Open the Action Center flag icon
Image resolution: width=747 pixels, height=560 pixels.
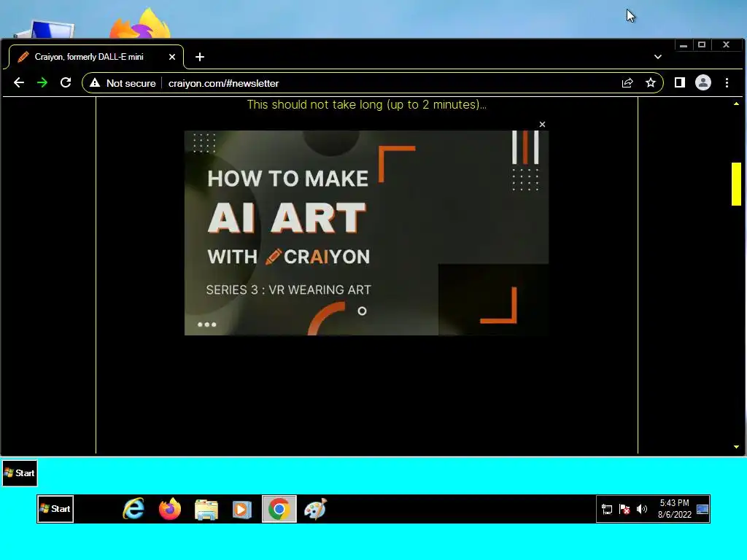624,510
